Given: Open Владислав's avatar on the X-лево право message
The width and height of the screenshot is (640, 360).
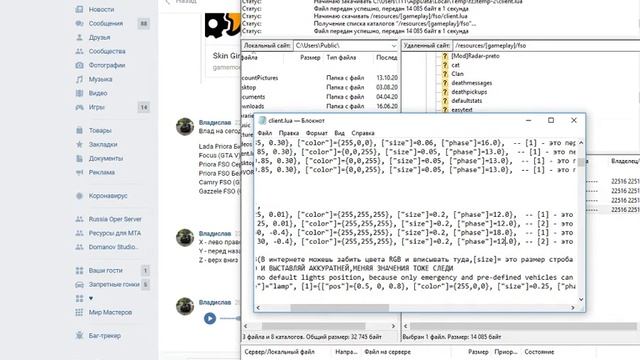Looking at the screenshot, I should click(185, 238).
